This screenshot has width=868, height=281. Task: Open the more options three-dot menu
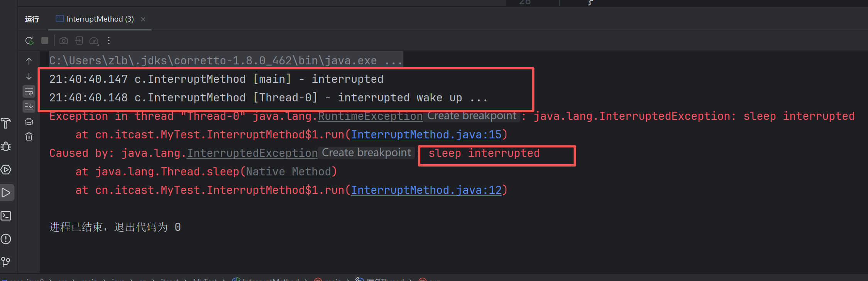(109, 40)
